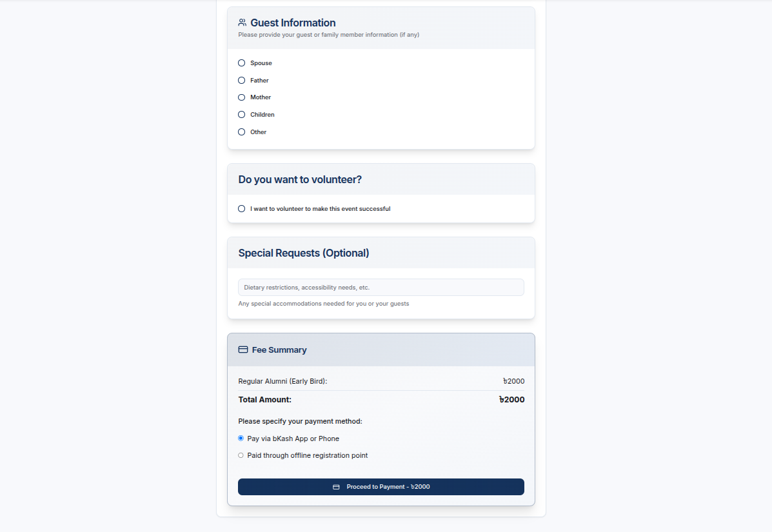The height and width of the screenshot is (532, 772).
Task: Click the special accommodations helper text
Action: tap(324, 304)
